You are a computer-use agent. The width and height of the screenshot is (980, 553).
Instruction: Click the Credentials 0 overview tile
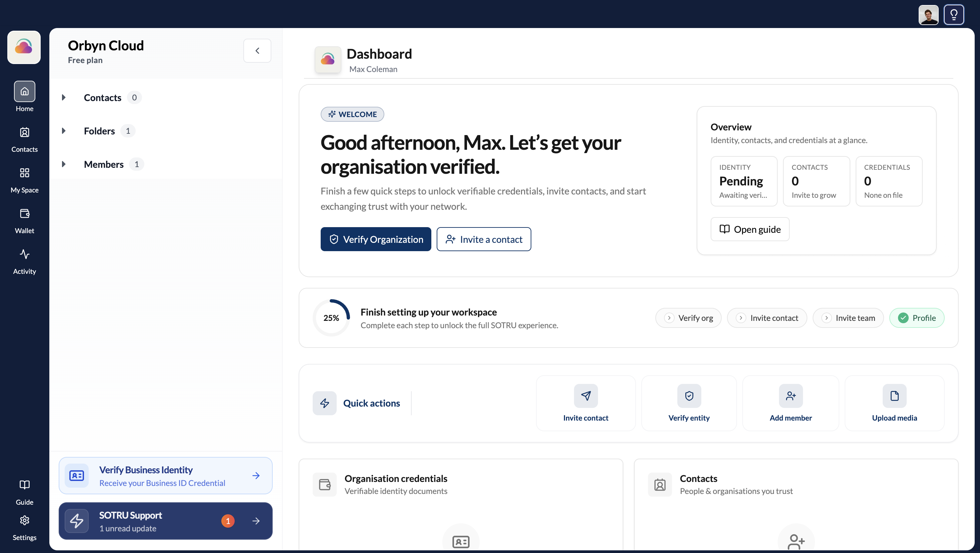click(889, 181)
